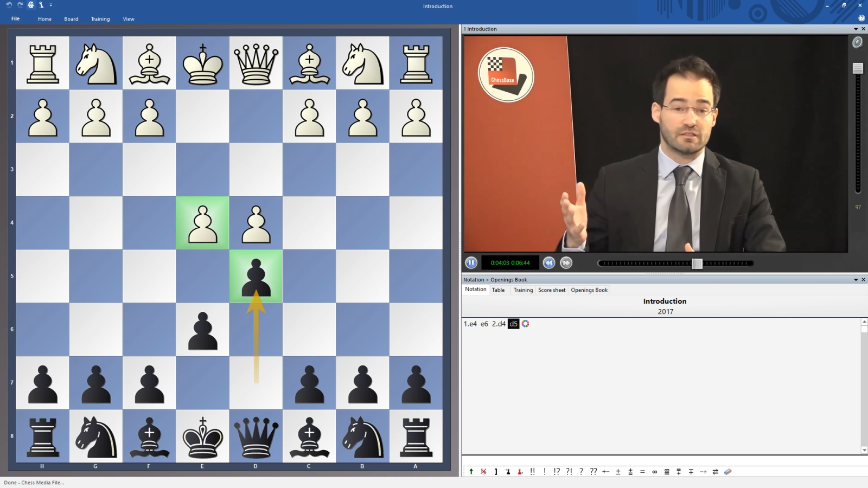Open the Board menu

tap(71, 19)
